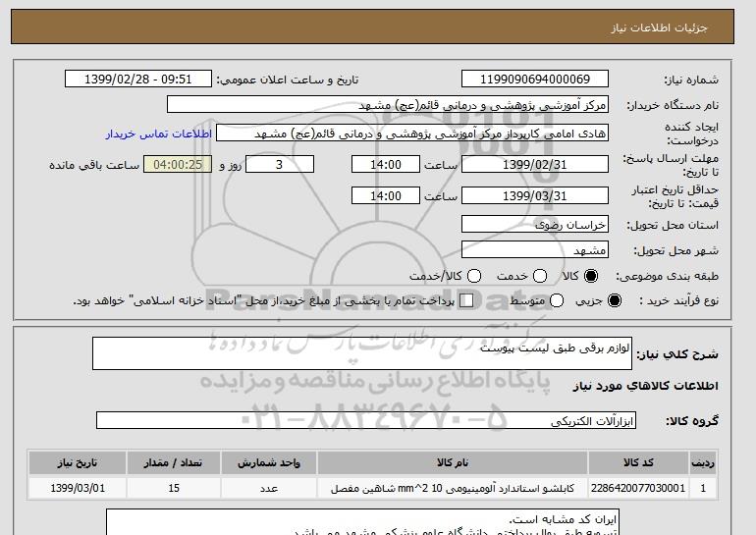Click the public announcement date field 1399/02/28 - 09:51
This screenshot has width=756, height=535.
click(x=138, y=80)
